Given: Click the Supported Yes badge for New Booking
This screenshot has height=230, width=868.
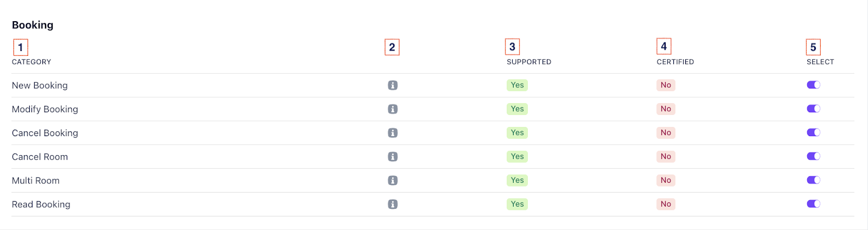Looking at the screenshot, I should click(517, 85).
